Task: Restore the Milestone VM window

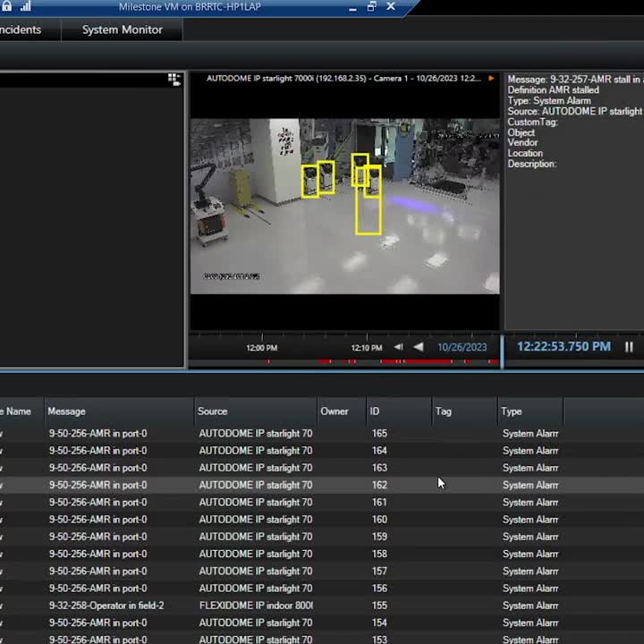Action: click(x=371, y=7)
